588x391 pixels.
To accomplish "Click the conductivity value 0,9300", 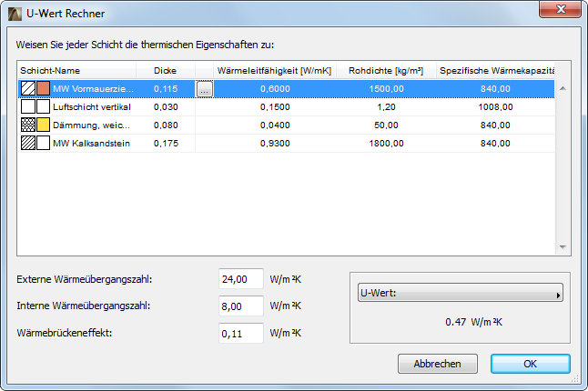I will (x=275, y=143).
